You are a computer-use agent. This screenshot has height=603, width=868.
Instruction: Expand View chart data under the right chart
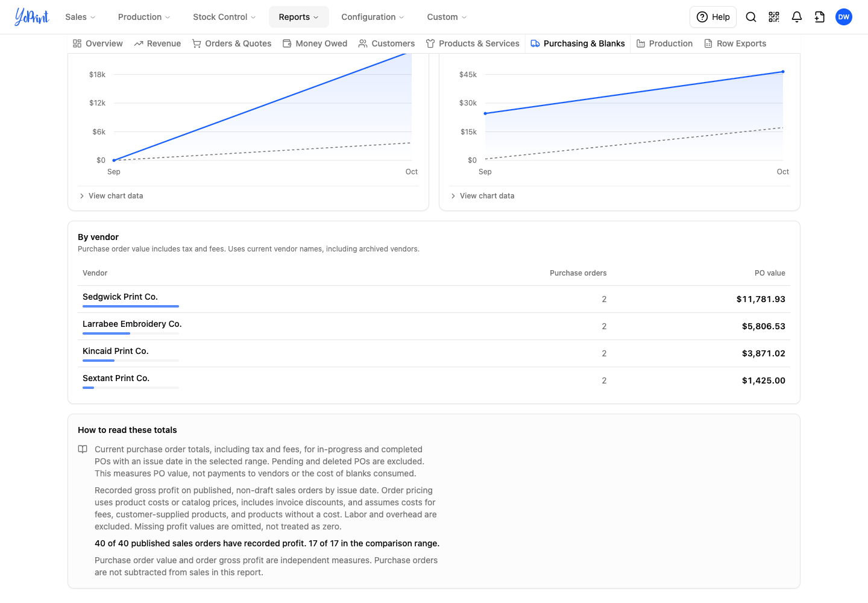pyautogui.click(x=482, y=196)
